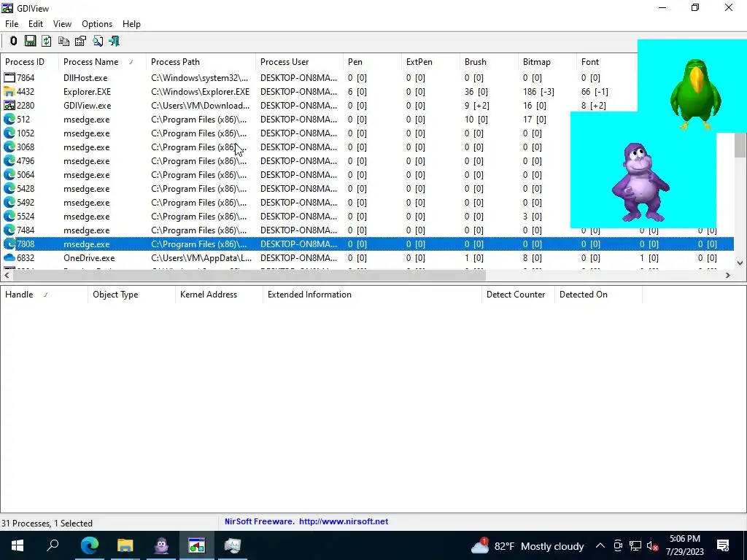Sort by Extended Information column header
Image resolution: width=747 pixels, height=560 pixels.
[372, 295]
